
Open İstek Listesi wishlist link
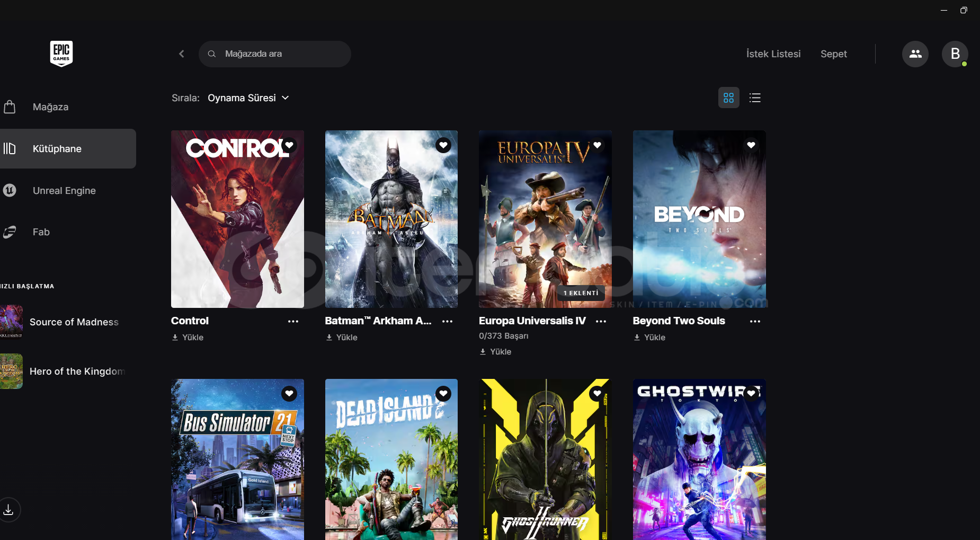point(773,54)
